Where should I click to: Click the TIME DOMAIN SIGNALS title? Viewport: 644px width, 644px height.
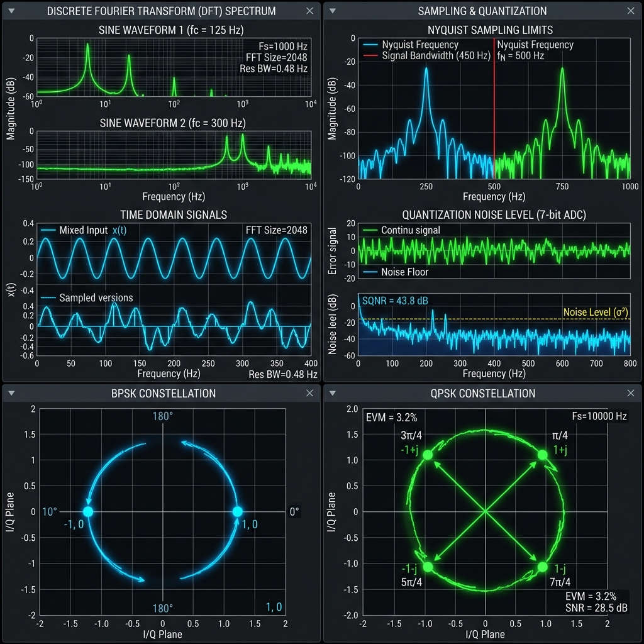[x=174, y=214]
